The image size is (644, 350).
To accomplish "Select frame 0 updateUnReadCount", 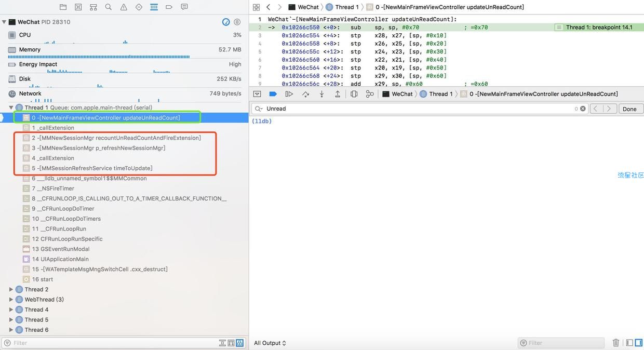I will point(125,118).
